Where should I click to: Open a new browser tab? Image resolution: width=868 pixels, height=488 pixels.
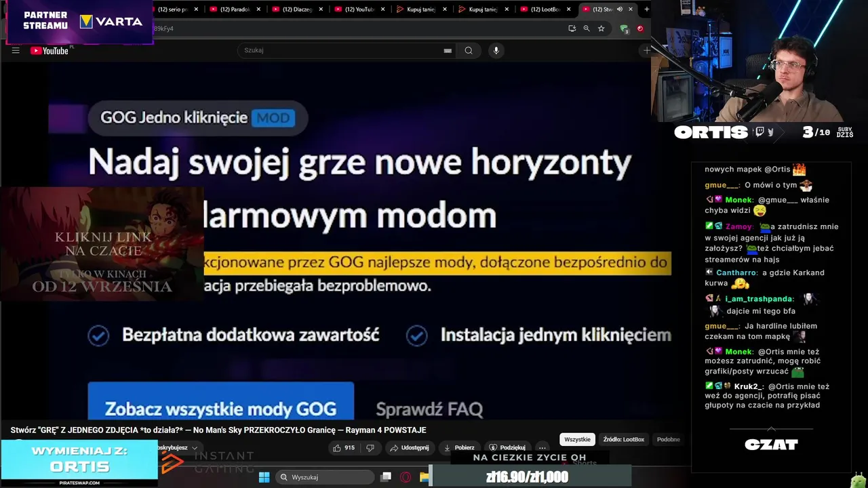point(646,9)
